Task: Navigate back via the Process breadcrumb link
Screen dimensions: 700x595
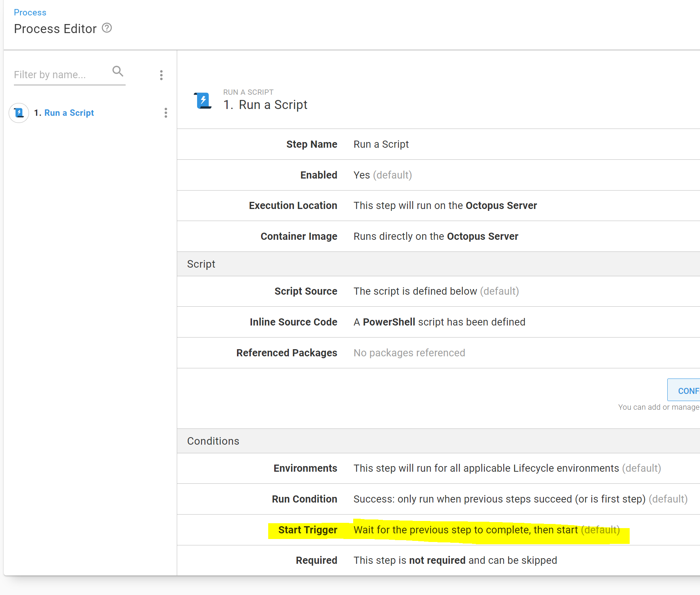Action: (30, 12)
